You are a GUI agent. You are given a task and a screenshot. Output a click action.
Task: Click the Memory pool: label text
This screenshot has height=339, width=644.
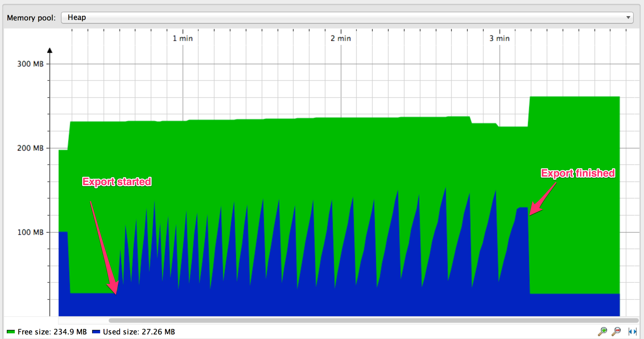click(31, 18)
